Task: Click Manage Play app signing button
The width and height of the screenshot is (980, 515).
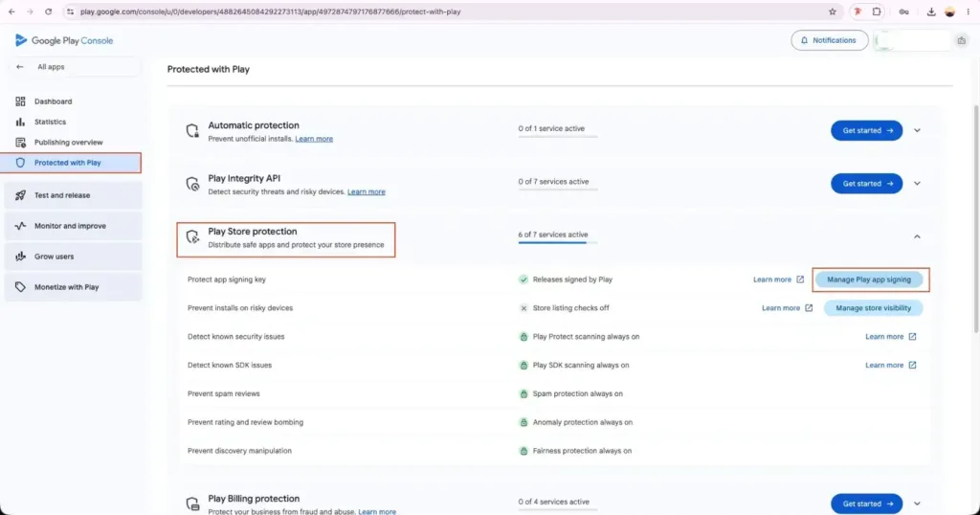Action: [x=869, y=280]
